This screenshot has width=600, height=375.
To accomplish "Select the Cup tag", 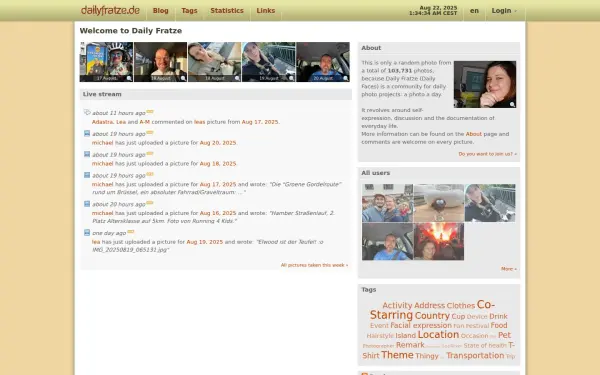I will coord(458,316).
